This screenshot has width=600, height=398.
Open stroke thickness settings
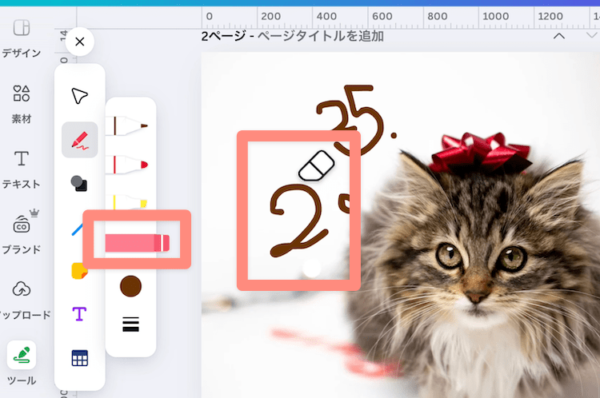[x=130, y=324]
